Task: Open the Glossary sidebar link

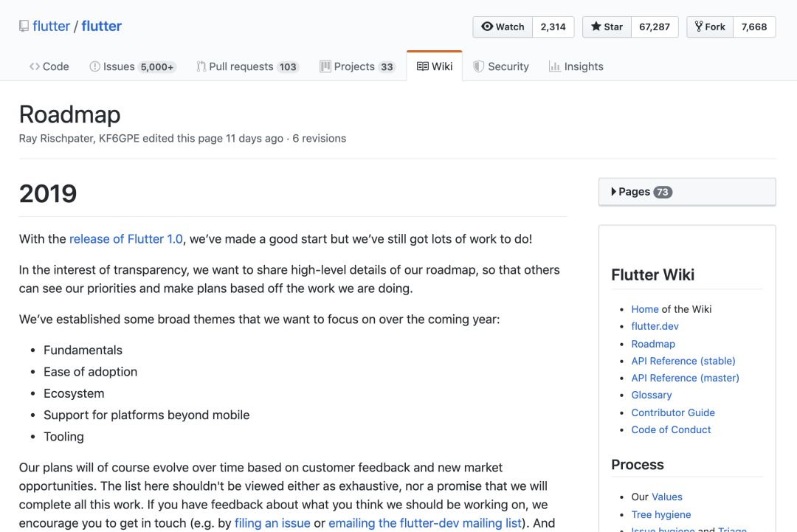Action: click(x=651, y=395)
